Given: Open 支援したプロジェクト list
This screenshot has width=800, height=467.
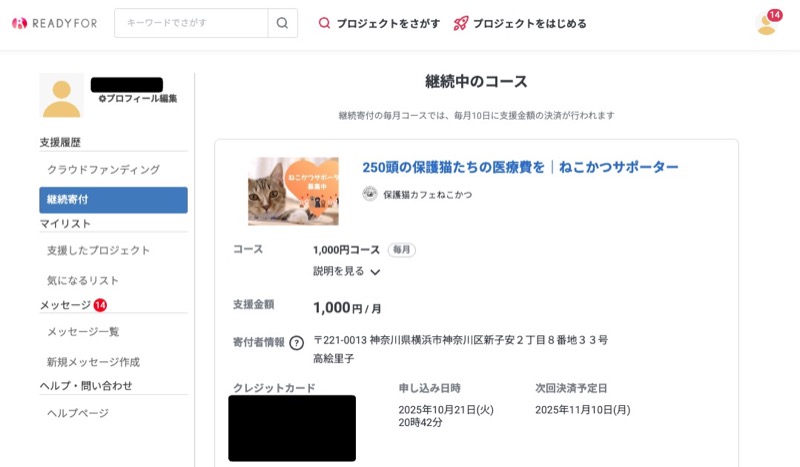Looking at the screenshot, I should 98,250.
